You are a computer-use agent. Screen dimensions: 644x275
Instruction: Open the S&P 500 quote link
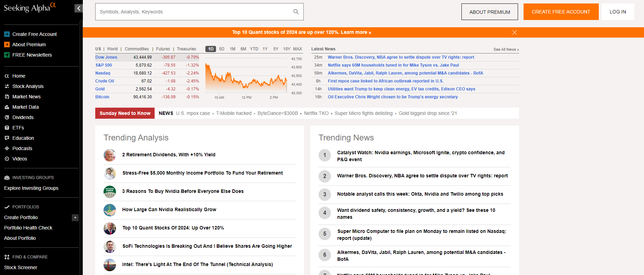click(104, 65)
